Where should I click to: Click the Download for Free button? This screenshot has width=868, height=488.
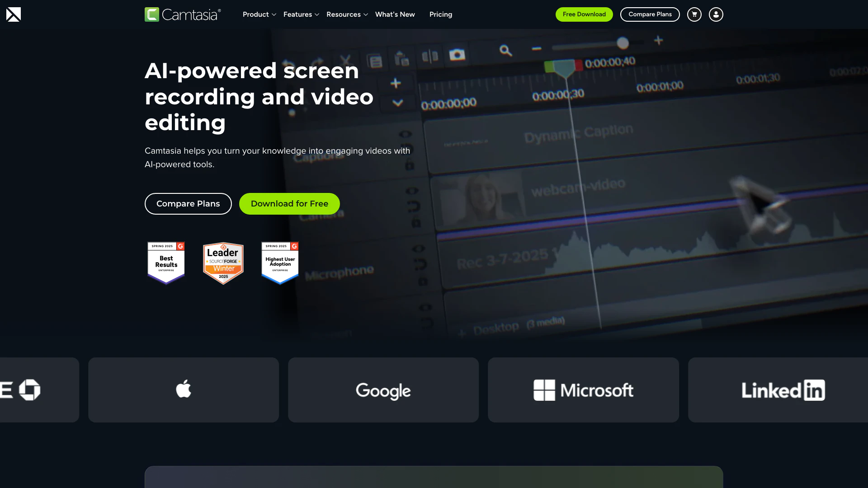[289, 204]
